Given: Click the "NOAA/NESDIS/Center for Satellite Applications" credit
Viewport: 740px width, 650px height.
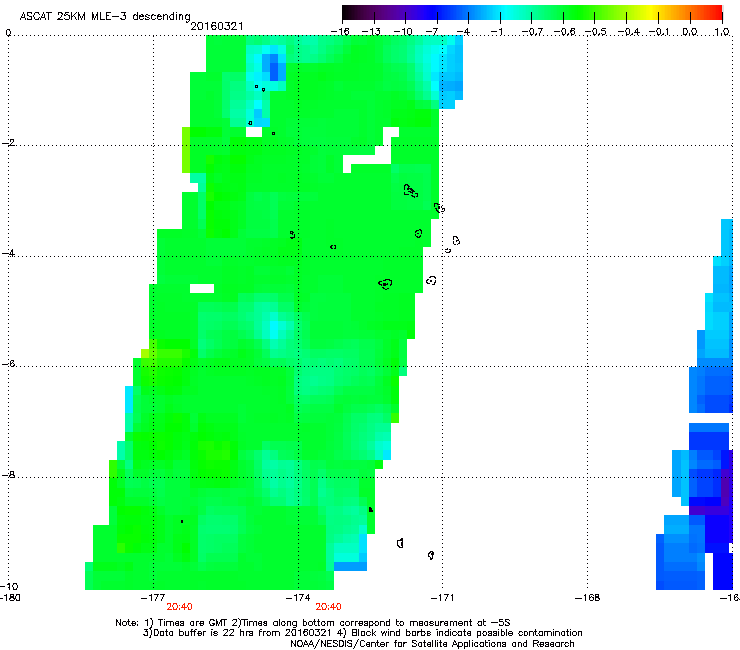Looking at the screenshot, I should [432, 644].
